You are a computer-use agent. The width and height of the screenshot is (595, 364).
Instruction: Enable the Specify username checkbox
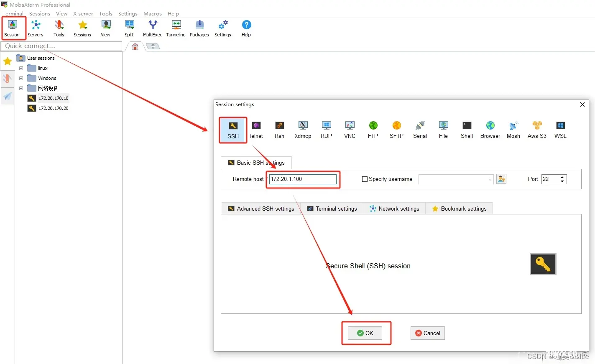(x=365, y=179)
